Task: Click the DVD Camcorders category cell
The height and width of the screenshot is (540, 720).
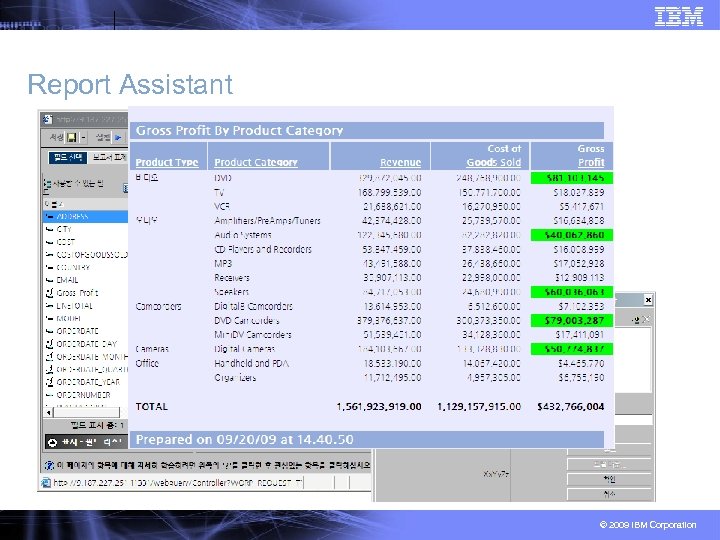Action: point(247,321)
